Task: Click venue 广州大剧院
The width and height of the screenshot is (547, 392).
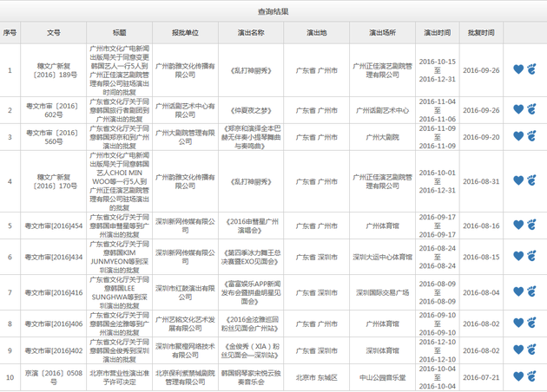Action: point(382,137)
